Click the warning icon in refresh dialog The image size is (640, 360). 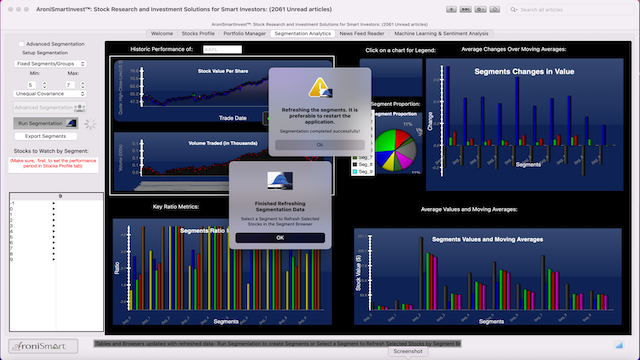(320, 88)
